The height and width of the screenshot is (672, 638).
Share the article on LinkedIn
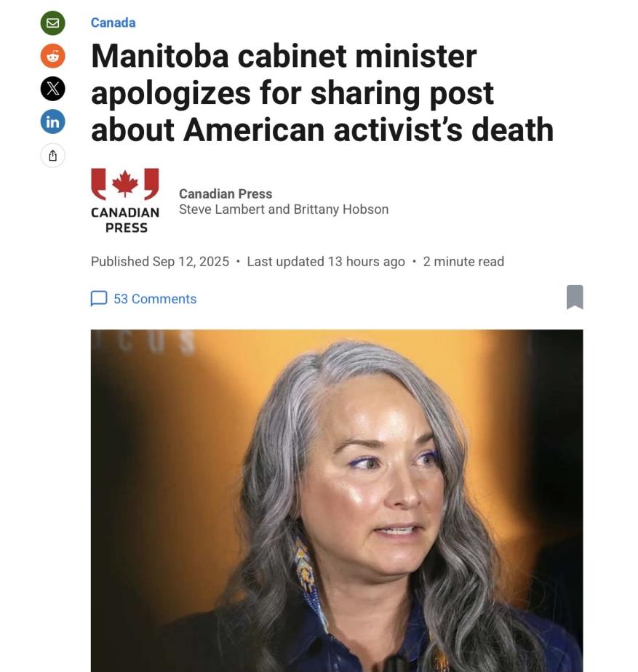tap(52, 121)
